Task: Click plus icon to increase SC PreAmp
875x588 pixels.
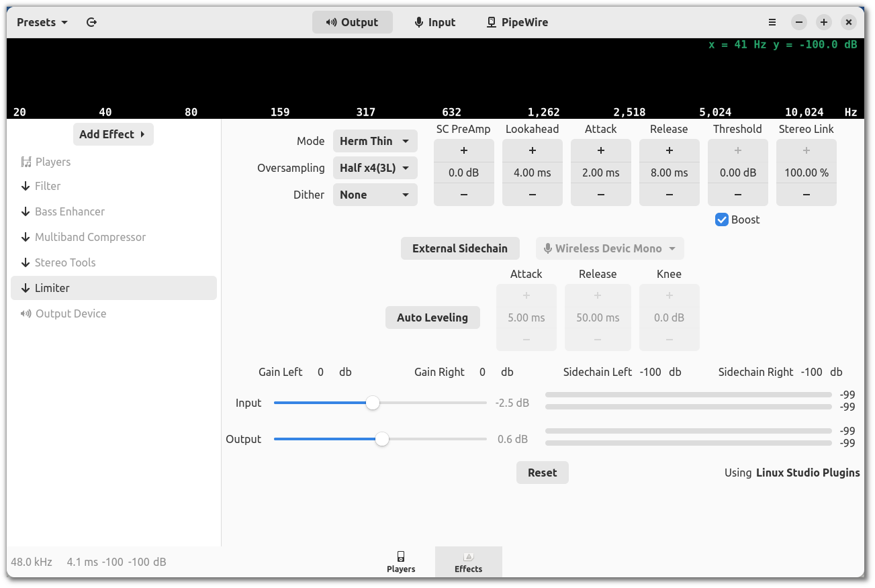Action: [x=463, y=151]
